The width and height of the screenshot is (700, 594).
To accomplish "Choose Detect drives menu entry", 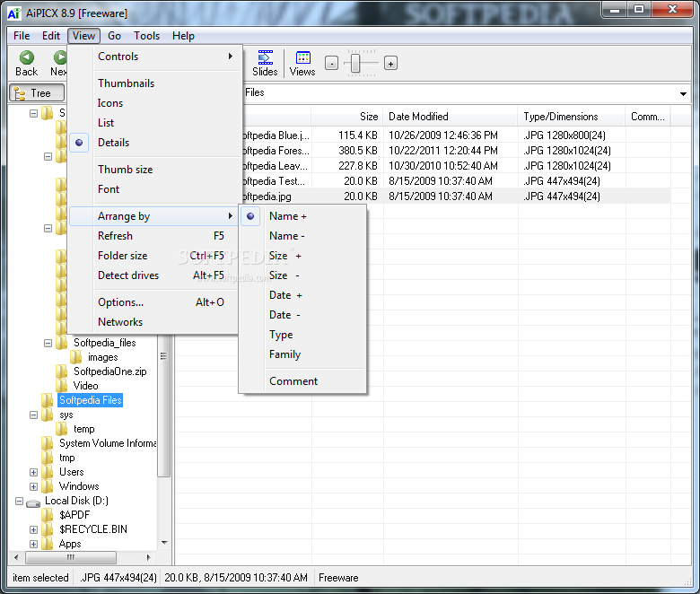I will (x=154, y=275).
